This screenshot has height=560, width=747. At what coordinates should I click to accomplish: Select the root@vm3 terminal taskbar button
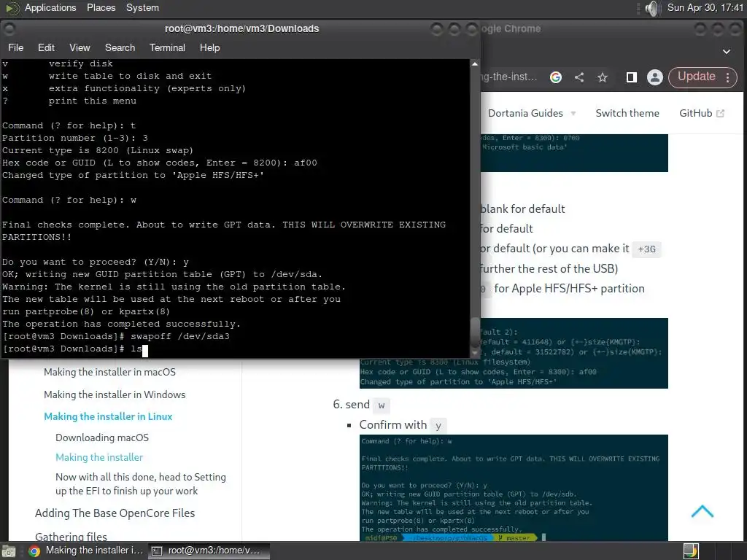point(208,551)
